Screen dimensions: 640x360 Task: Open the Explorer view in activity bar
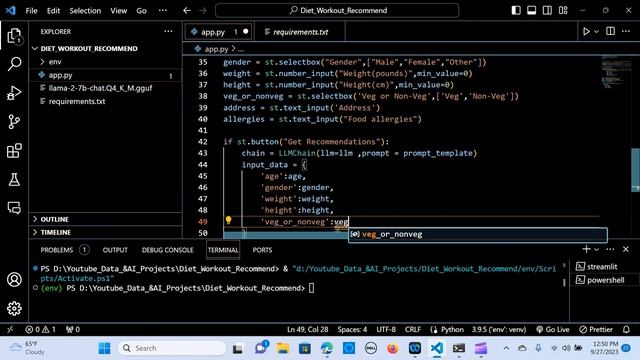pyautogui.click(x=14, y=36)
